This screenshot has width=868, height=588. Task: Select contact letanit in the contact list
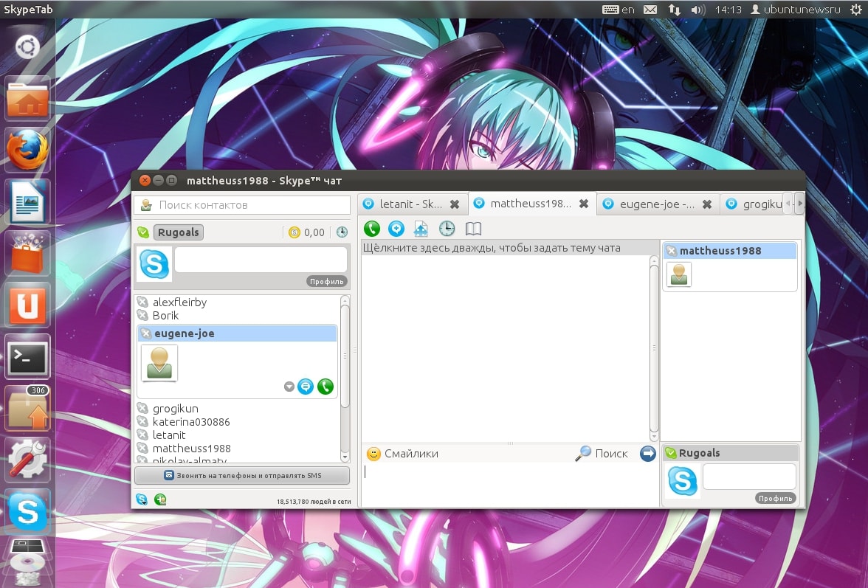point(169,435)
